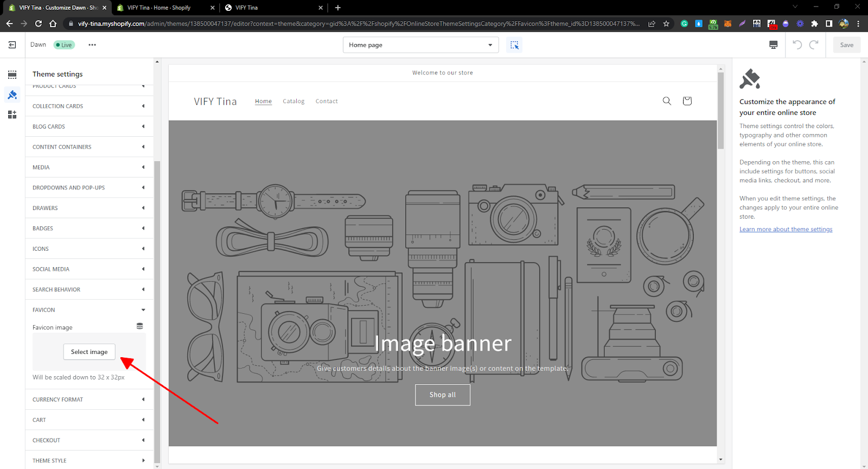Expand the SOCIAL MEDIA section
Viewport: 868px width, 469px height.
click(x=89, y=269)
